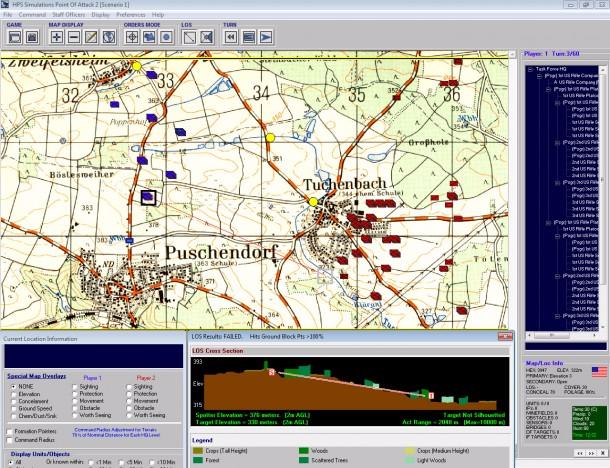Viewport: 610px width, 468px height.
Task: Click the green weather info box
Action: 589,423
